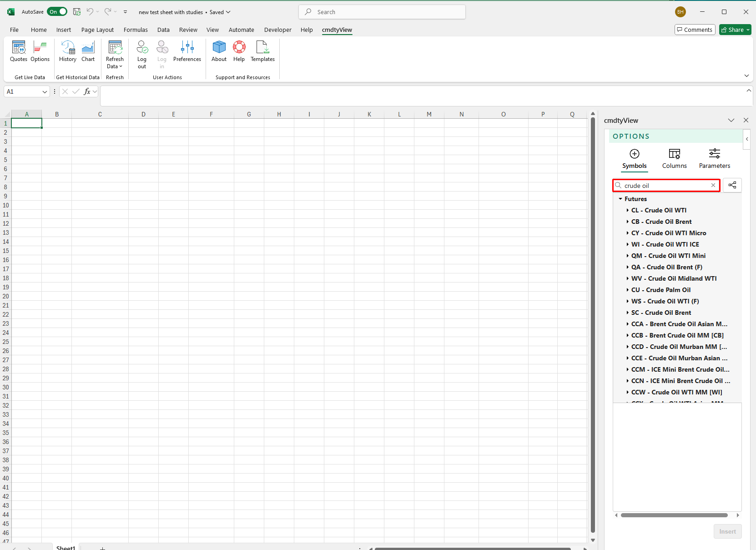Open the History historical data tool
This screenshot has height=550, width=756.
tap(68, 51)
